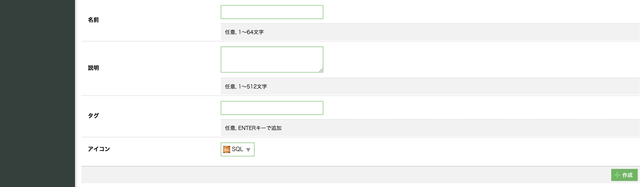Viewport: 644px width, 187px height.
Task: Click the plus icon on 作成 button
Action: pos(617,175)
